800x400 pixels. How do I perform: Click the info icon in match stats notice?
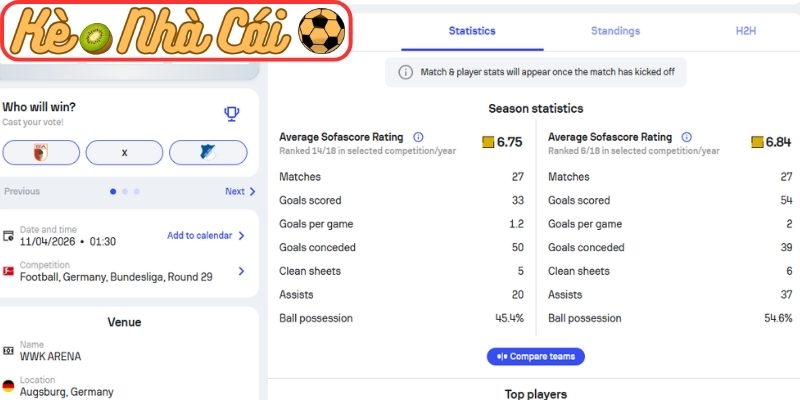click(x=406, y=72)
